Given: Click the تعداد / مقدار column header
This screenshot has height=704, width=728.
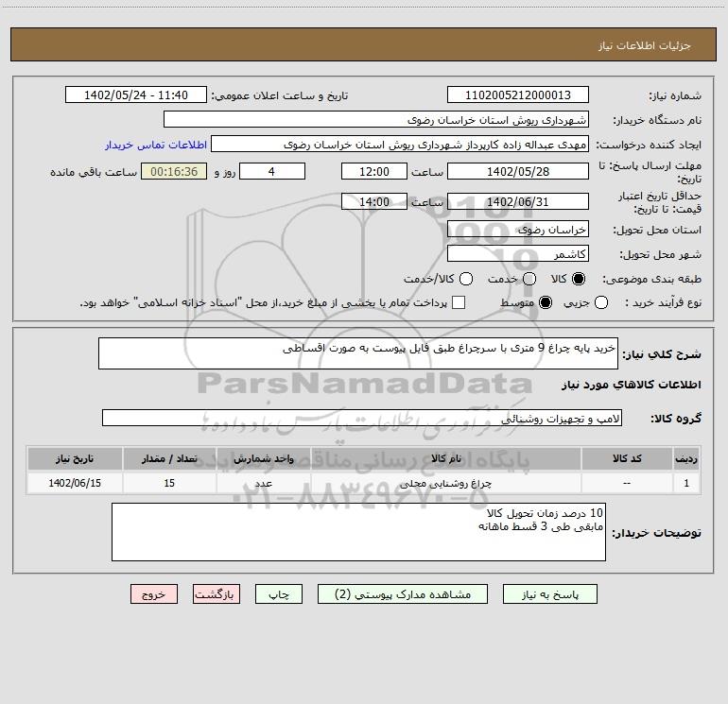Looking at the screenshot, I should [169, 459].
